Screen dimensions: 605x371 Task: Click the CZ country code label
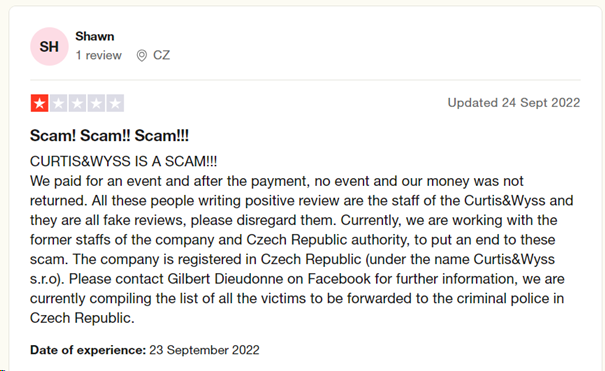pyautogui.click(x=161, y=55)
